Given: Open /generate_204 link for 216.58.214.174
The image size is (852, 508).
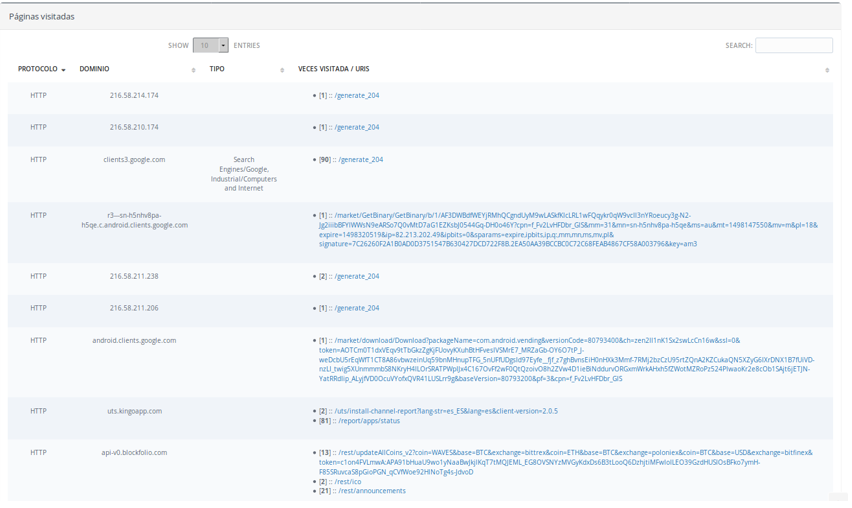Looking at the screenshot, I should click(x=357, y=96).
